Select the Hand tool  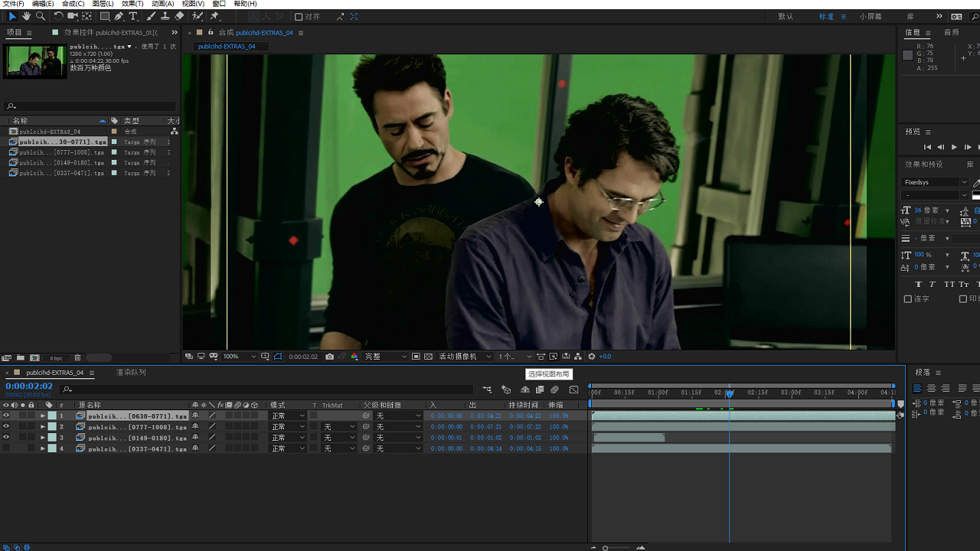tap(26, 16)
